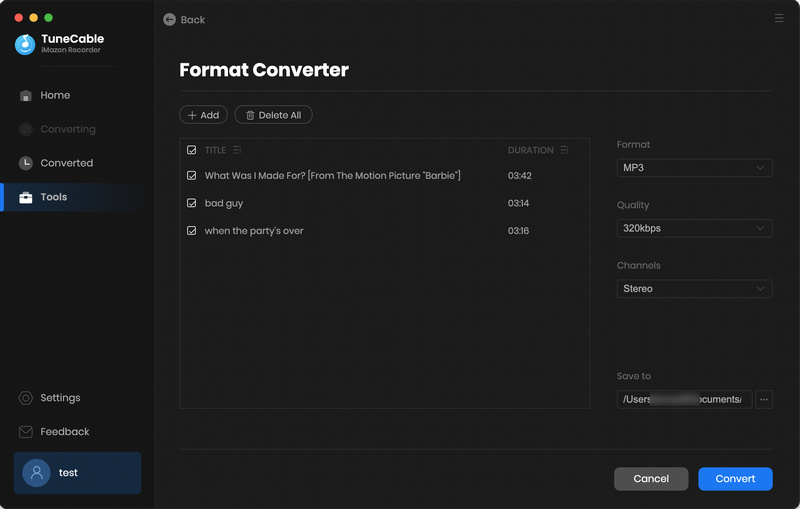Viewport: 800px width, 509px height.
Task: Click the test account panel
Action: (x=78, y=473)
